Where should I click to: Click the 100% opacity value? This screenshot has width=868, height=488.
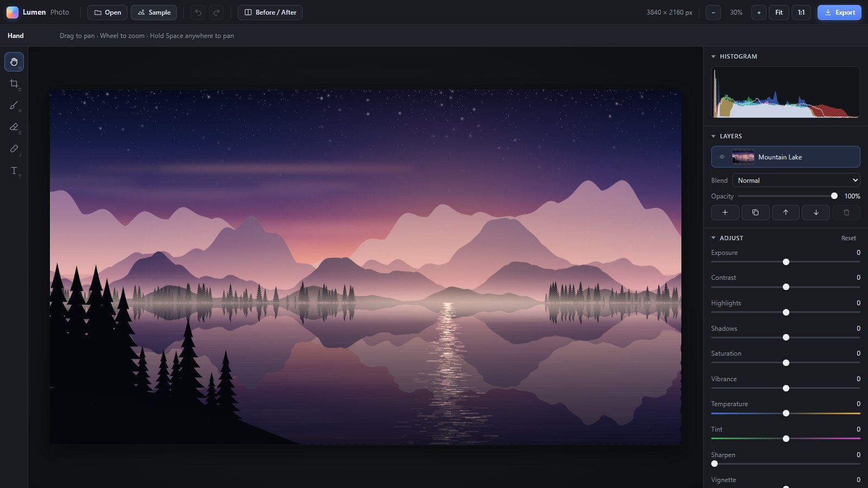point(852,196)
